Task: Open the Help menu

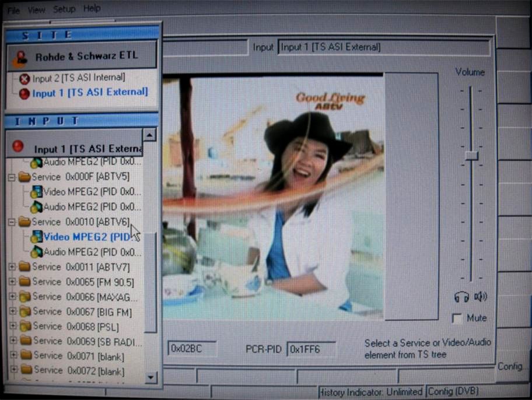Action: [92, 9]
